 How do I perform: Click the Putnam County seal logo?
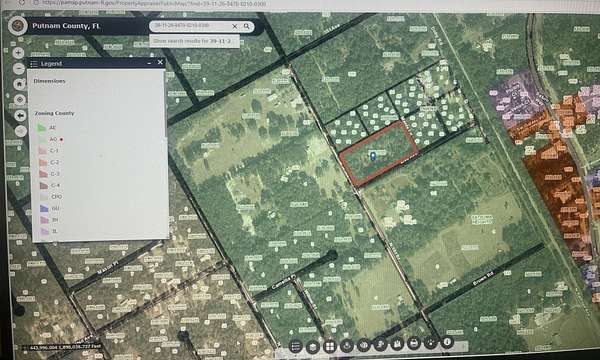18,26
